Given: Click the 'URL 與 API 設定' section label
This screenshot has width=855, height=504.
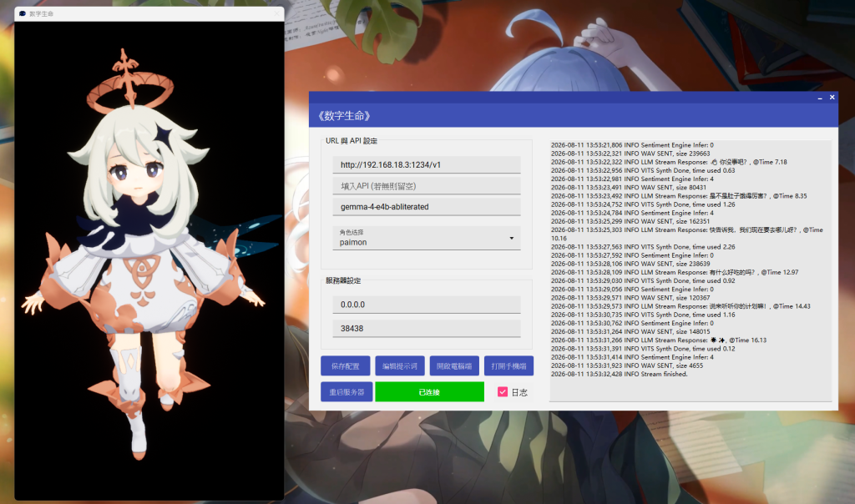Looking at the screenshot, I should click(x=352, y=140).
